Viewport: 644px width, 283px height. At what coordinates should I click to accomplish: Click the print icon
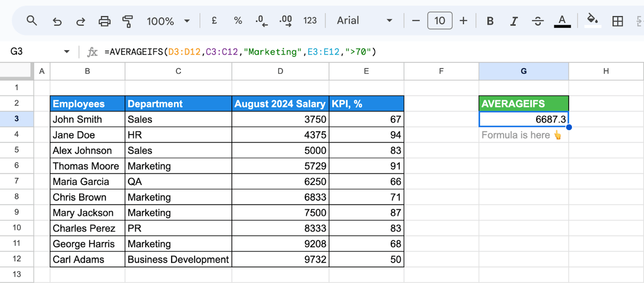coord(104,21)
